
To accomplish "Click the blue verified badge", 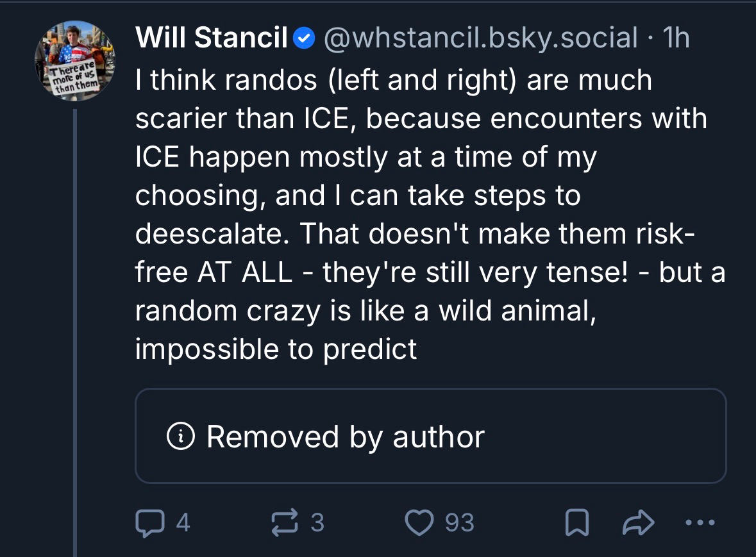I will [303, 40].
